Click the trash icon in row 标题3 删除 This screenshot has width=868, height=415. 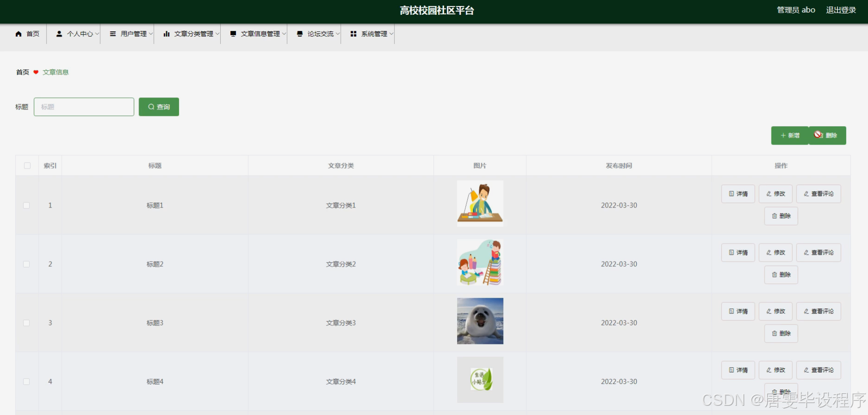(774, 333)
